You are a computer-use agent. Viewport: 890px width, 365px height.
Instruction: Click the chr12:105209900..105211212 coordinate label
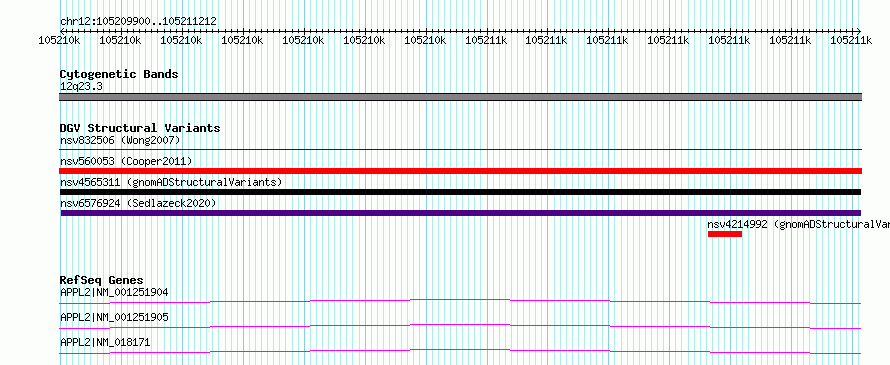tap(138, 22)
